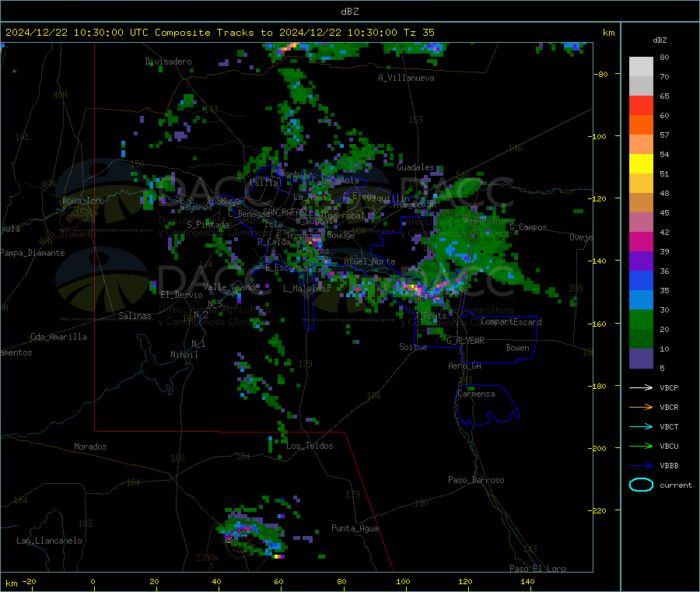700x592 pixels.
Task: Click the VBBB legend label
Action: point(669,466)
